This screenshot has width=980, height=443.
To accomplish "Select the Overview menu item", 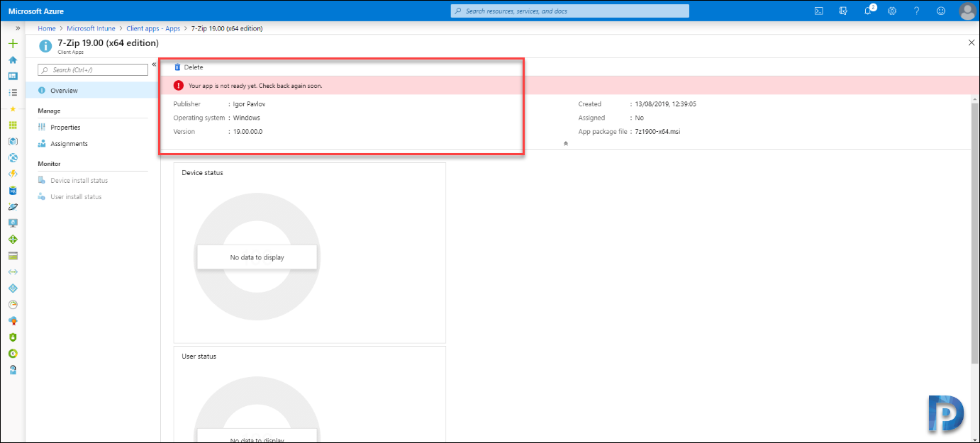I will (x=91, y=91).
